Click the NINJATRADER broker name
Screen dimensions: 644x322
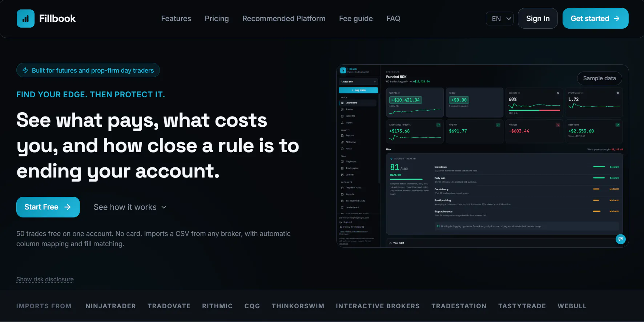110,306
